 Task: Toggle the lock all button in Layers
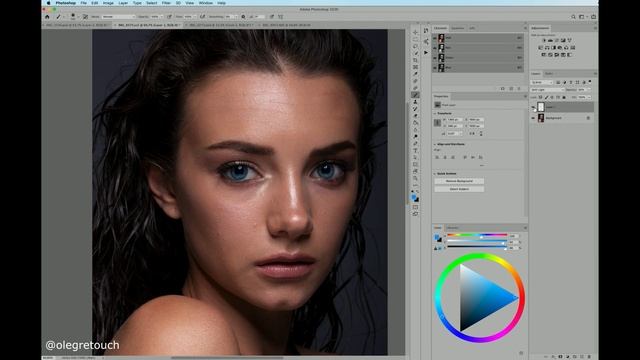tap(564, 97)
